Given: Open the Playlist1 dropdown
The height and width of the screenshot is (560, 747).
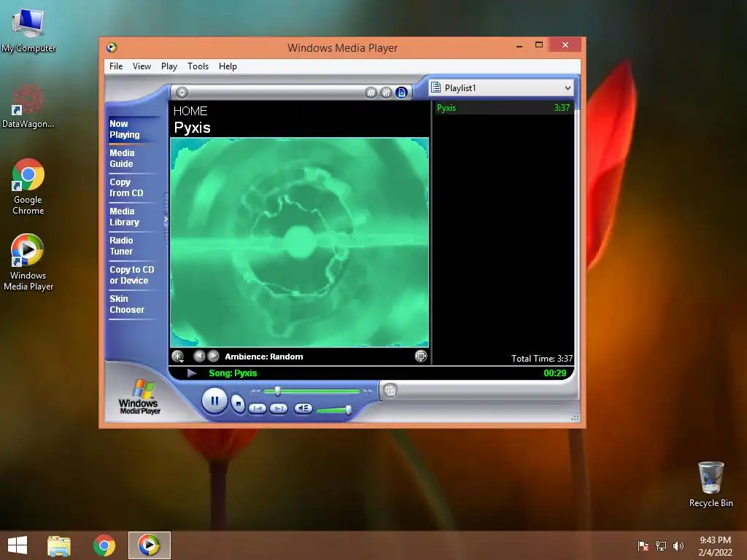Looking at the screenshot, I should (x=568, y=88).
